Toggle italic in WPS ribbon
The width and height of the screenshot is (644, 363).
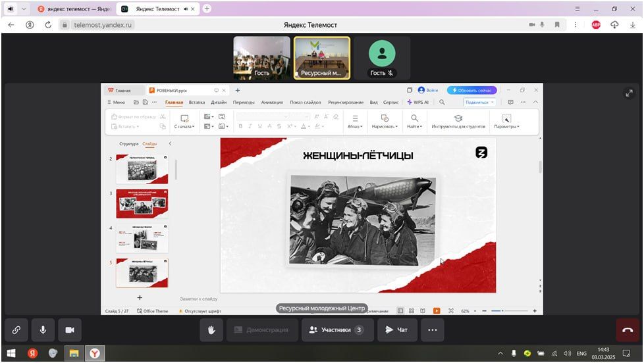[x=250, y=126]
